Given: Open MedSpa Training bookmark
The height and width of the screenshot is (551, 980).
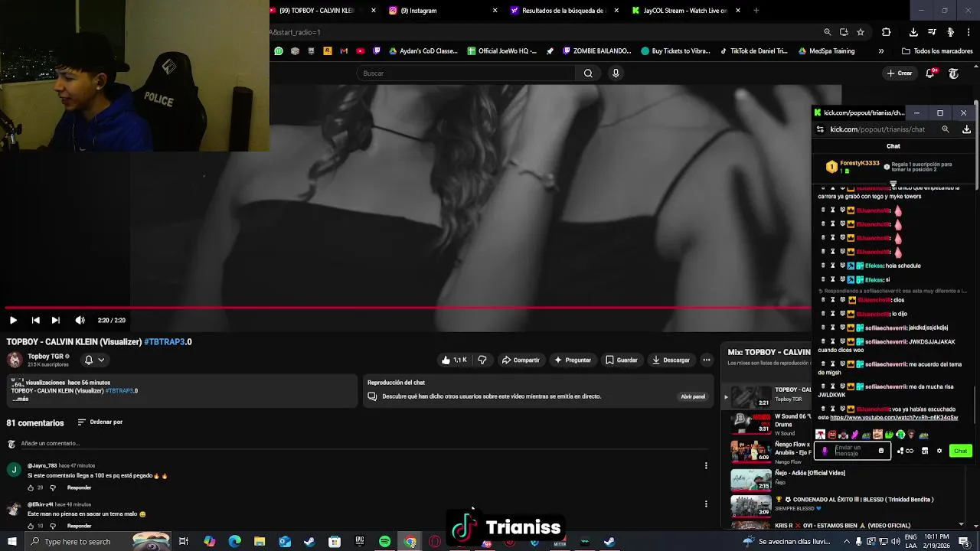Looking at the screenshot, I should (x=825, y=51).
